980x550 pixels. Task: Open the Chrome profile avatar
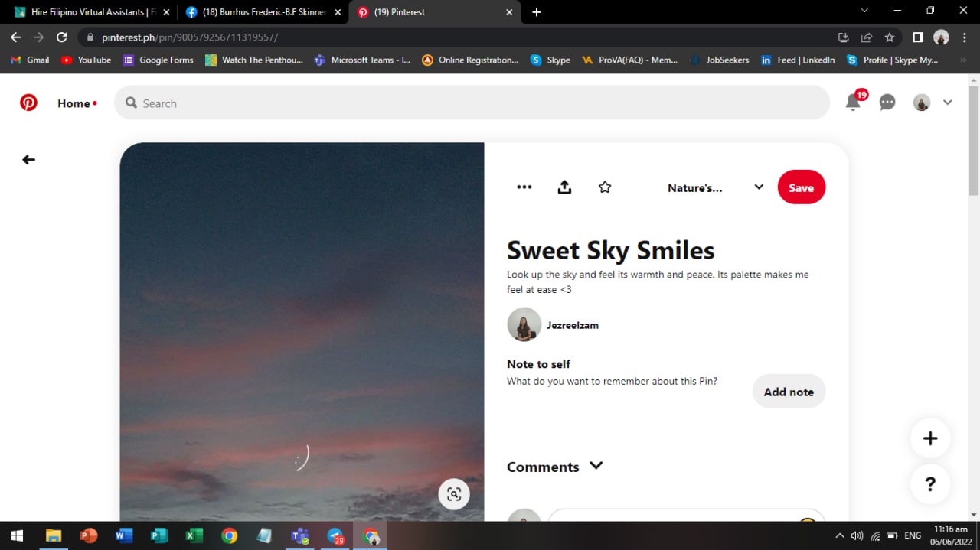pos(942,37)
